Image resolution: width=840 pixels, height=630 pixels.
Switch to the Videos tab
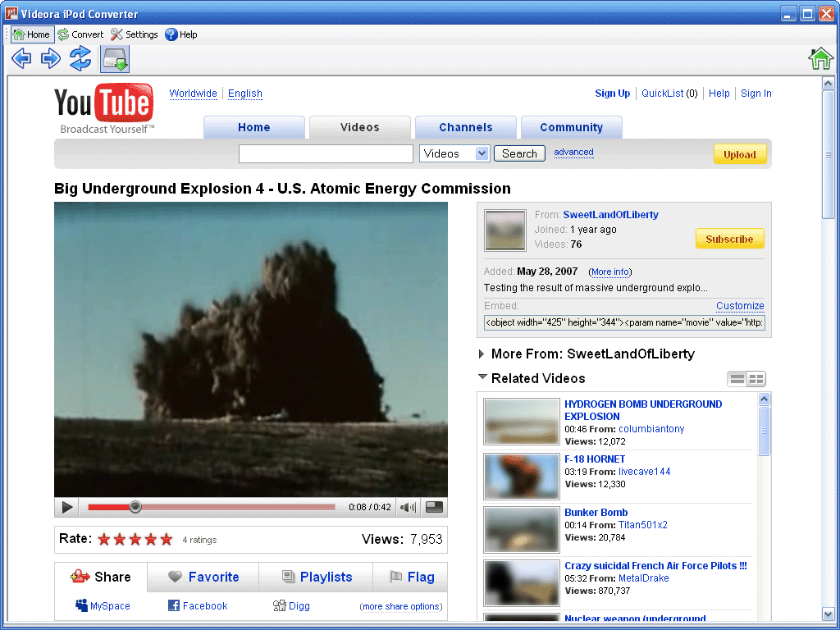(x=360, y=127)
